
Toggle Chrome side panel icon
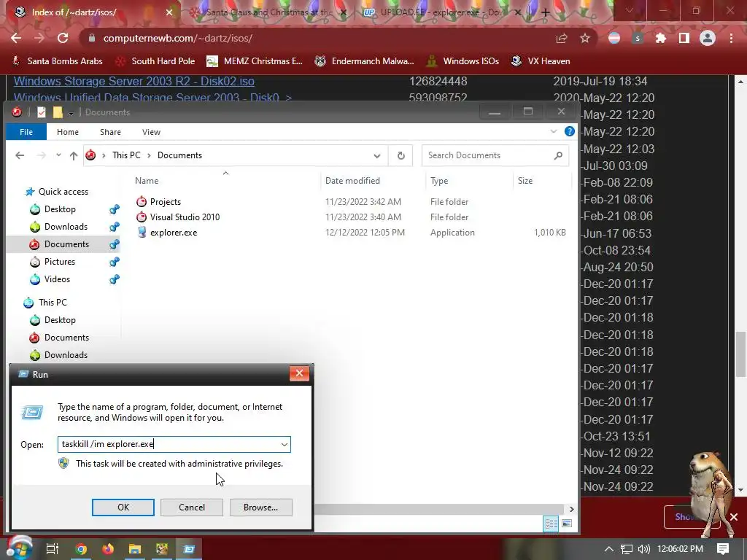(x=684, y=38)
